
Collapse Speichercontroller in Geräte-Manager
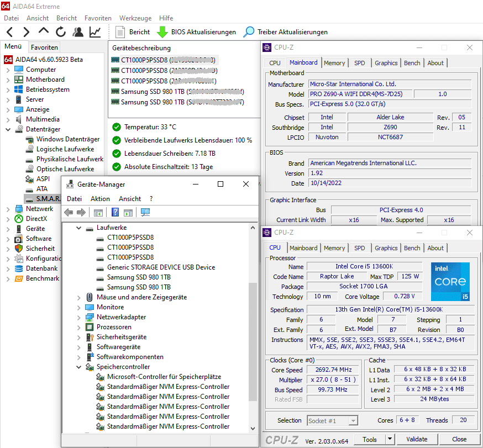coord(79,367)
